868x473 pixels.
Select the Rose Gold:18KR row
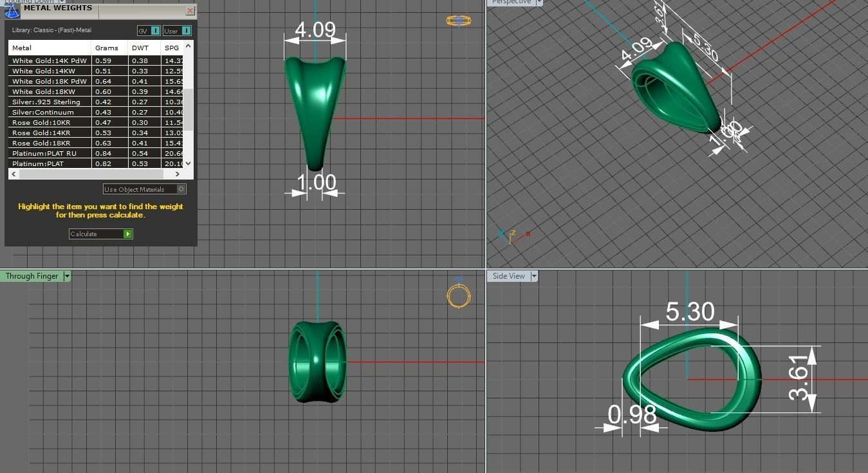point(97,143)
